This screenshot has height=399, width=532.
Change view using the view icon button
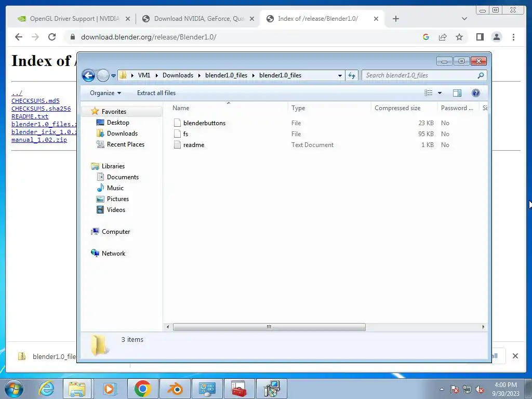[x=429, y=93]
